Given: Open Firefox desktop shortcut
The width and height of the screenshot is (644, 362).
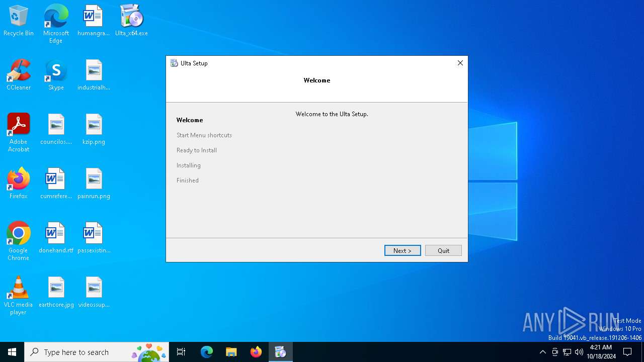Looking at the screenshot, I should (19, 184).
